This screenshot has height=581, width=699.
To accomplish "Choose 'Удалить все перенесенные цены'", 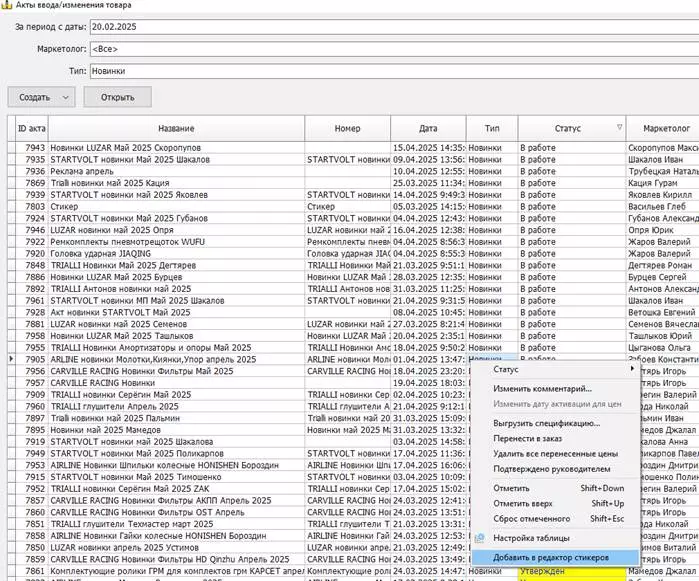I will point(555,453).
